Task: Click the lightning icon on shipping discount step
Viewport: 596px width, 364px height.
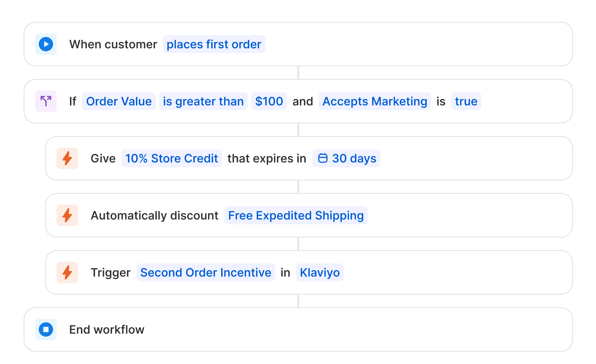Action: pyautogui.click(x=67, y=215)
